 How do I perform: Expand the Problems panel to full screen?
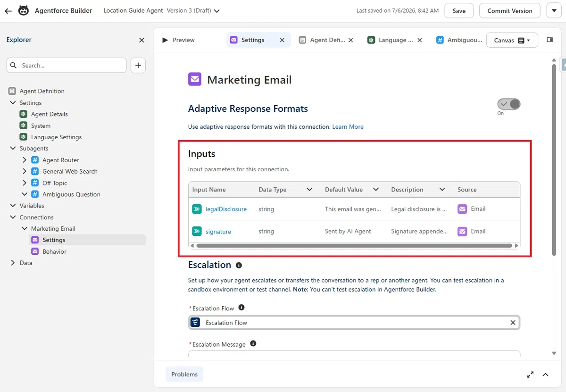pyautogui.click(x=530, y=375)
